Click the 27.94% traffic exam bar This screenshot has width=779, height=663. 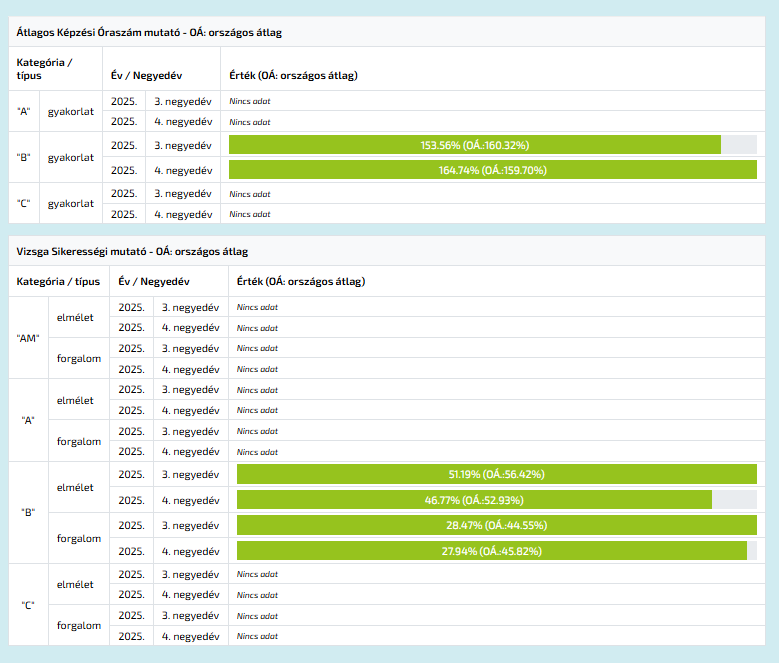(491, 551)
